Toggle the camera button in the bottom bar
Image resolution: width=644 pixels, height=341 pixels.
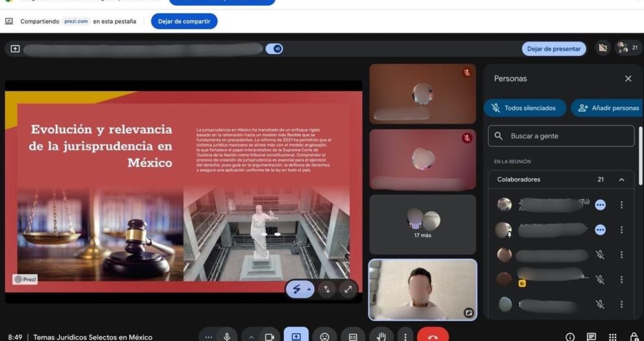(x=268, y=336)
